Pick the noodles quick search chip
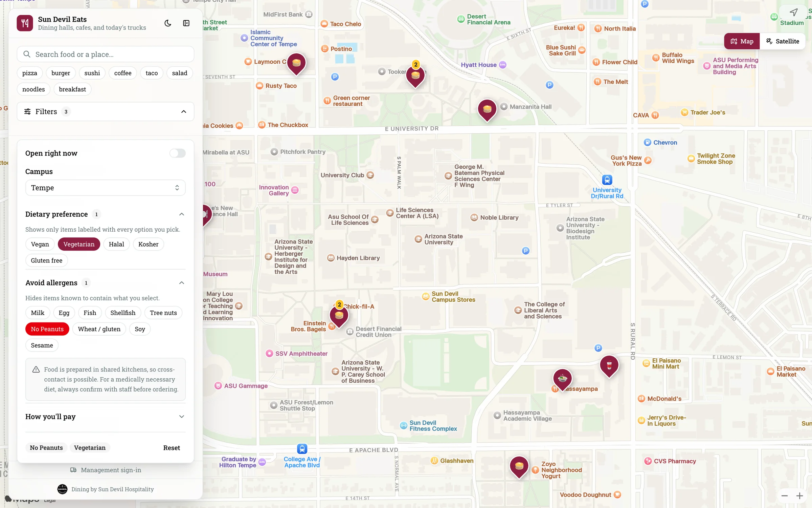Screen dimensions: 812x508 click(33, 89)
